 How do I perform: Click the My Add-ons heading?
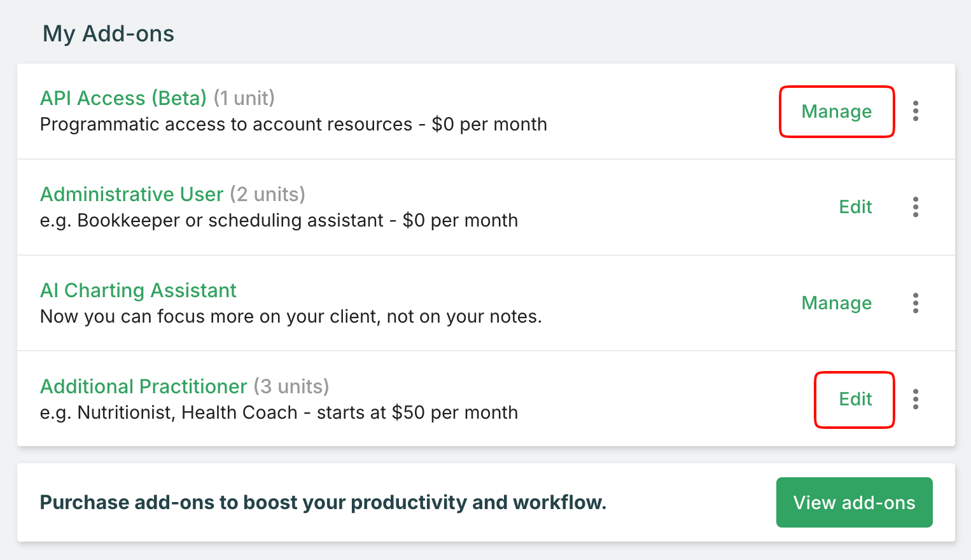pyautogui.click(x=108, y=34)
